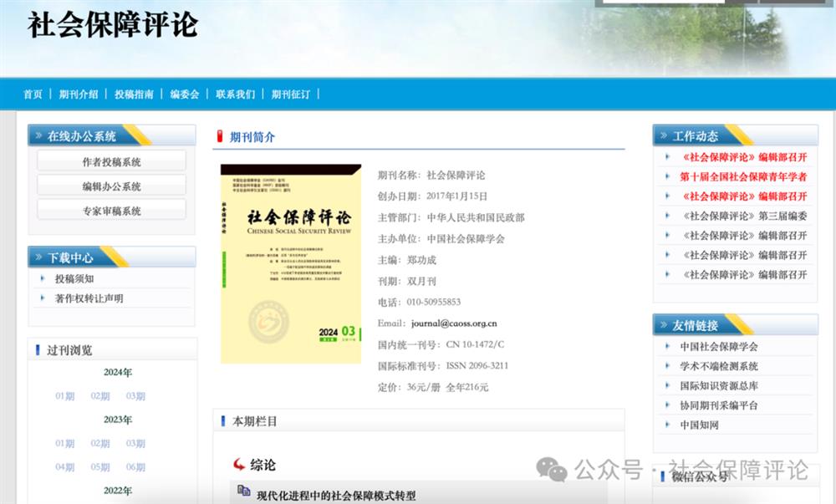The height and width of the screenshot is (504, 836).
Task: Click the WeChat logo in the watermark
Action: (551, 469)
